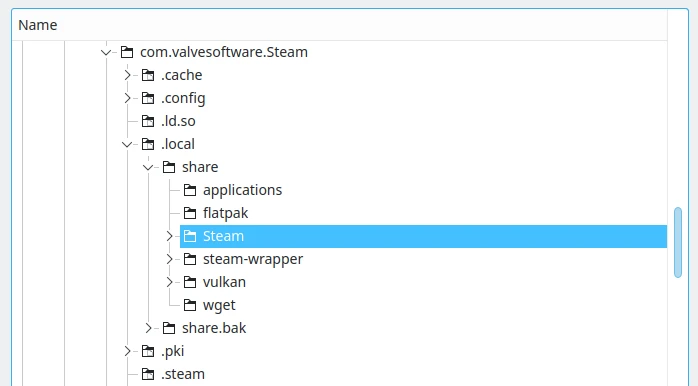Click the steam-wrapper folder icon
This screenshot has width=698, height=386.
click(x=190, y=259)
